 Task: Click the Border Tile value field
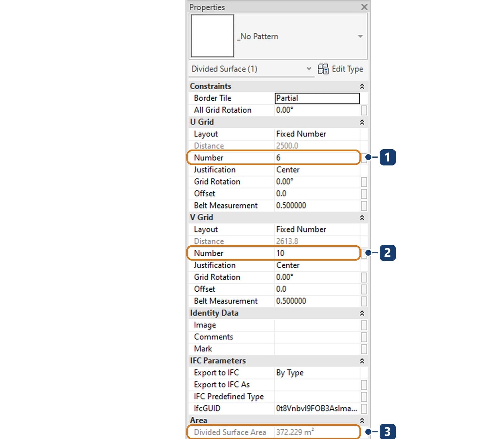click(x=317, y=98)
